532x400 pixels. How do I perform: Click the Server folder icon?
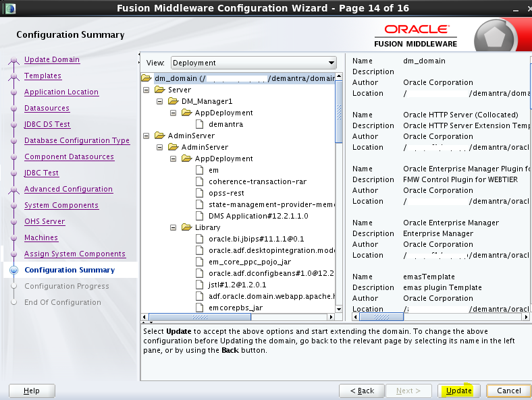coord(160,90)
